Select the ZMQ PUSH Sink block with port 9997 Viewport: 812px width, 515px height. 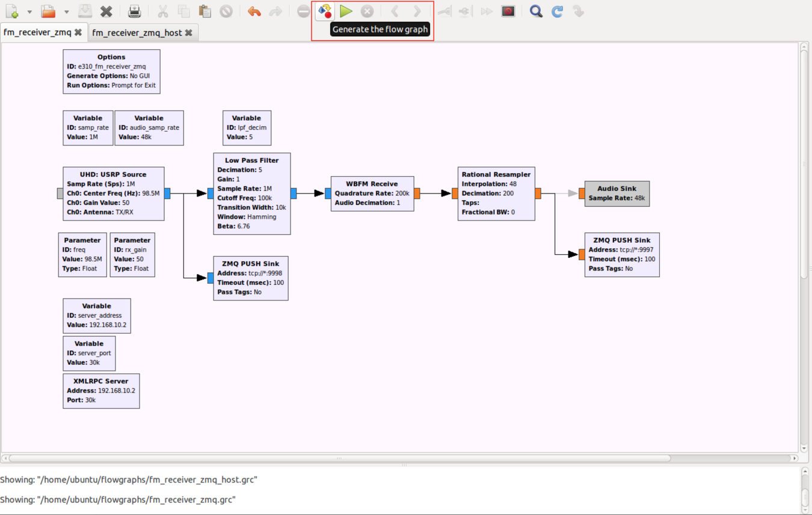point(622,255)
